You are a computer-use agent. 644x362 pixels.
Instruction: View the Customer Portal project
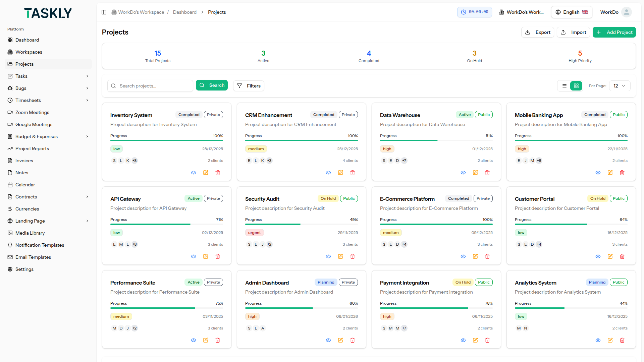598,256
